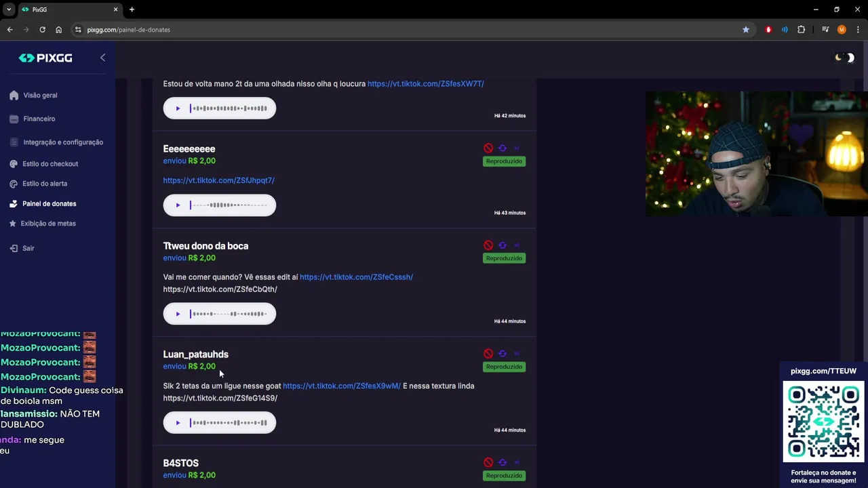Open the Chrome profile avatar M
The height and width of the screenshot is (488, 868).
[x=842, y=30]
